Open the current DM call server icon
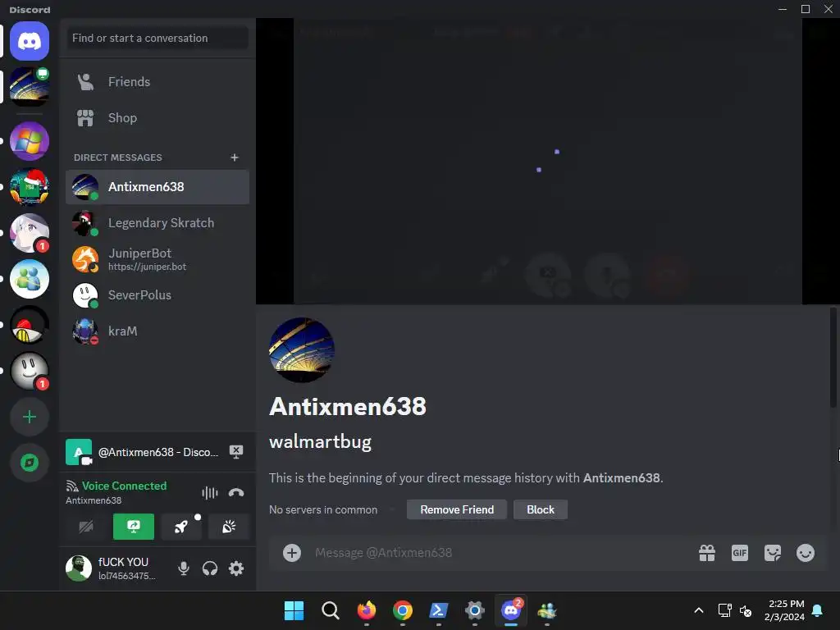The width and height of the screenshot is (840, 630). 30,87
